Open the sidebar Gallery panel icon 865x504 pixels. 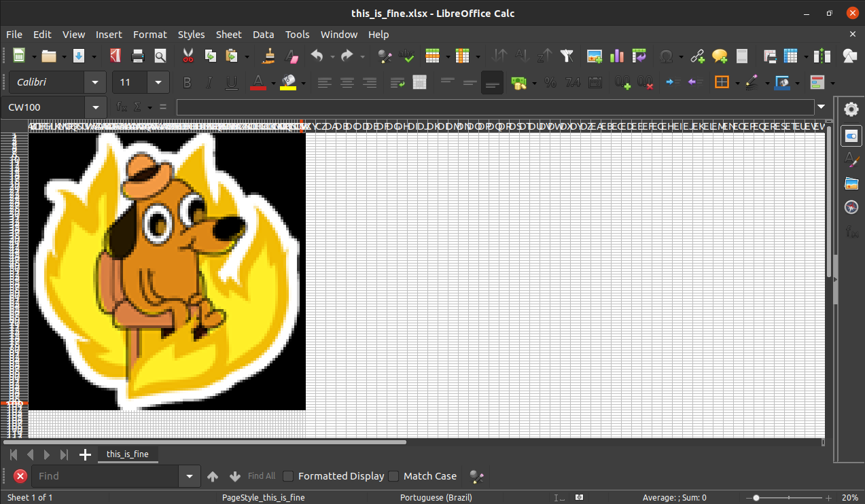[x=851, y=183]
